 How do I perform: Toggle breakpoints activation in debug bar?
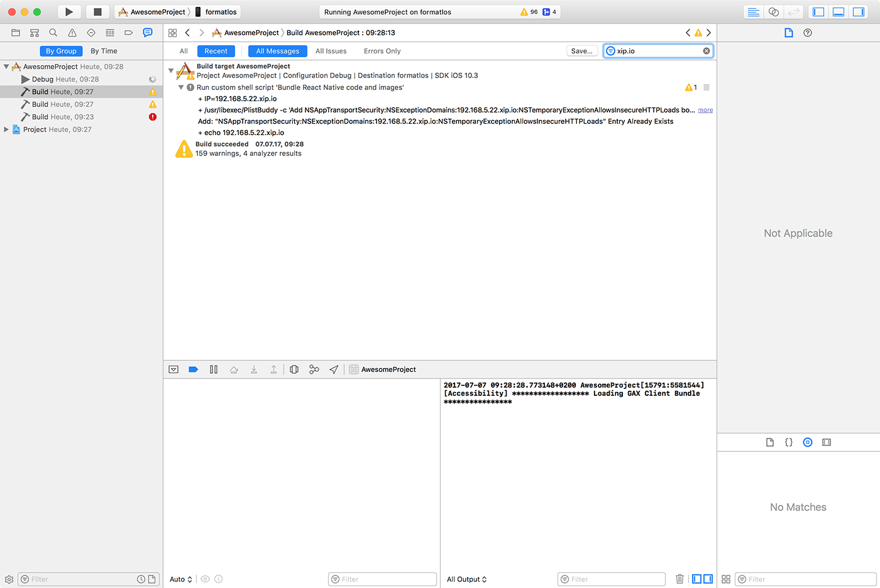[x=194, y=369]
